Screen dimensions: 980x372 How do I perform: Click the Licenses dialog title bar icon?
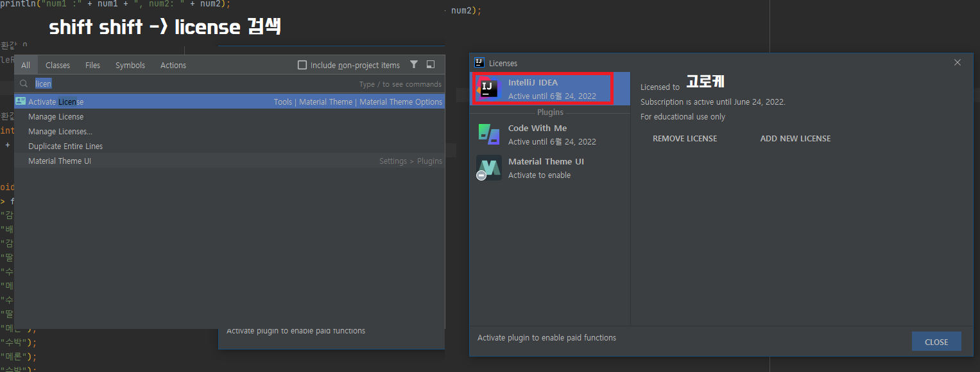479,62
